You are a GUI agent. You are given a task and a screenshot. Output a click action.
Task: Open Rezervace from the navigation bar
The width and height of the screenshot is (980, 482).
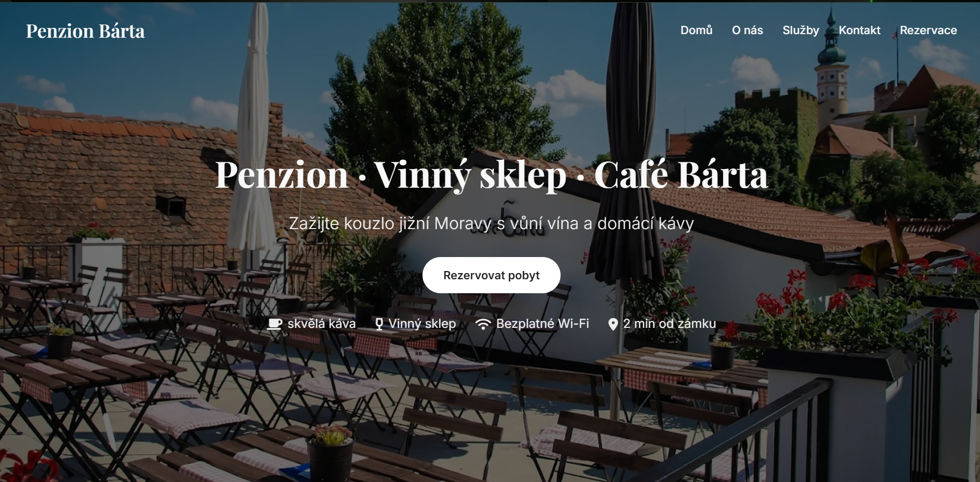pyautogui.click(x=928, y=30)
